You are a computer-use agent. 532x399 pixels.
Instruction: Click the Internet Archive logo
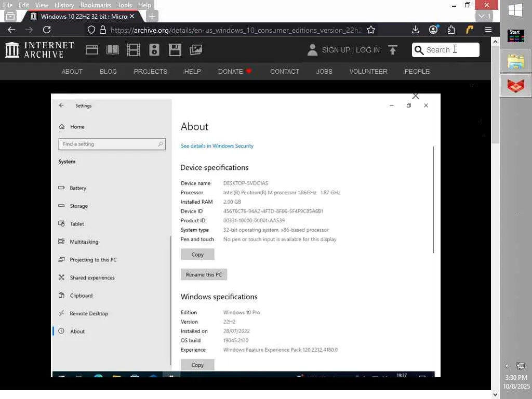tap(39, 50)
